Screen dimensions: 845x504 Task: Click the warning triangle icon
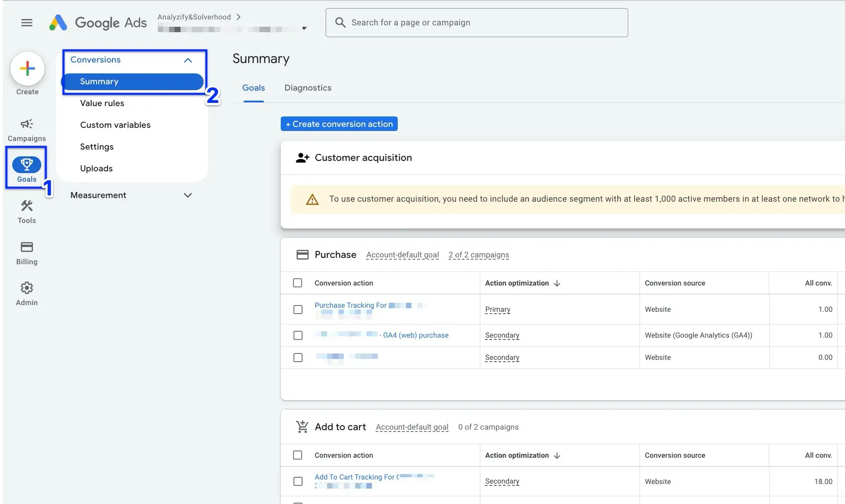tap(313, 199)
